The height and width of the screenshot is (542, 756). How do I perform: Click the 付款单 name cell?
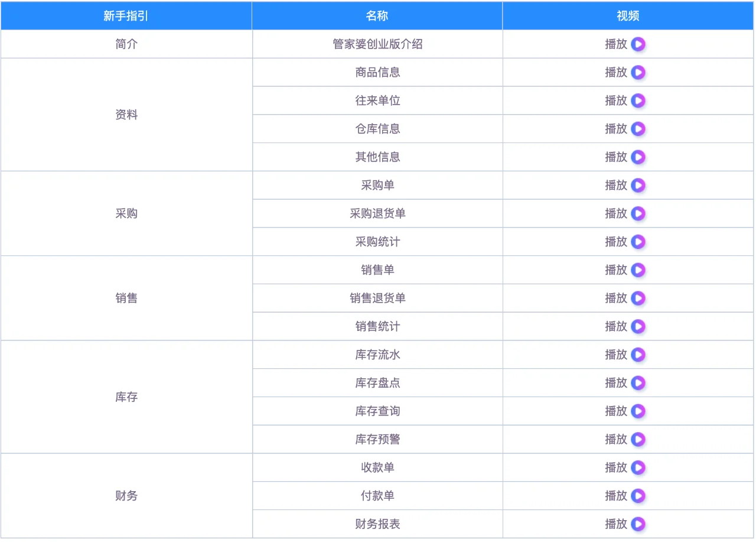377,496
